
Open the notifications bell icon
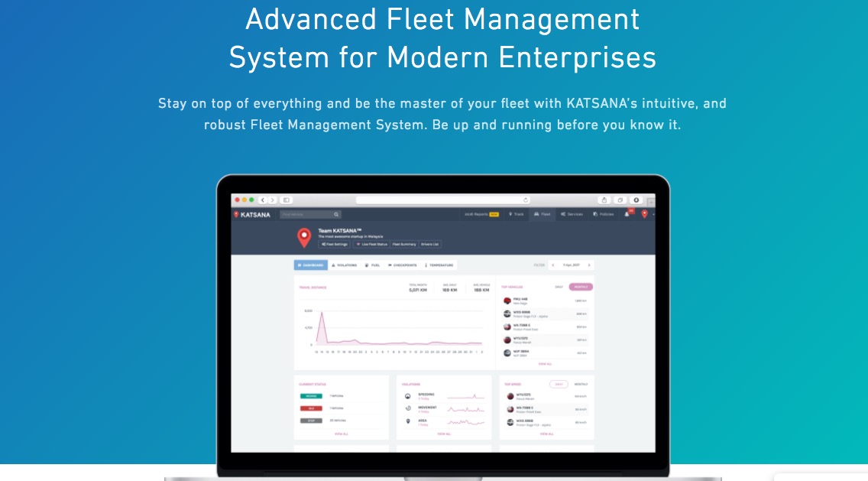coord(627,214)
